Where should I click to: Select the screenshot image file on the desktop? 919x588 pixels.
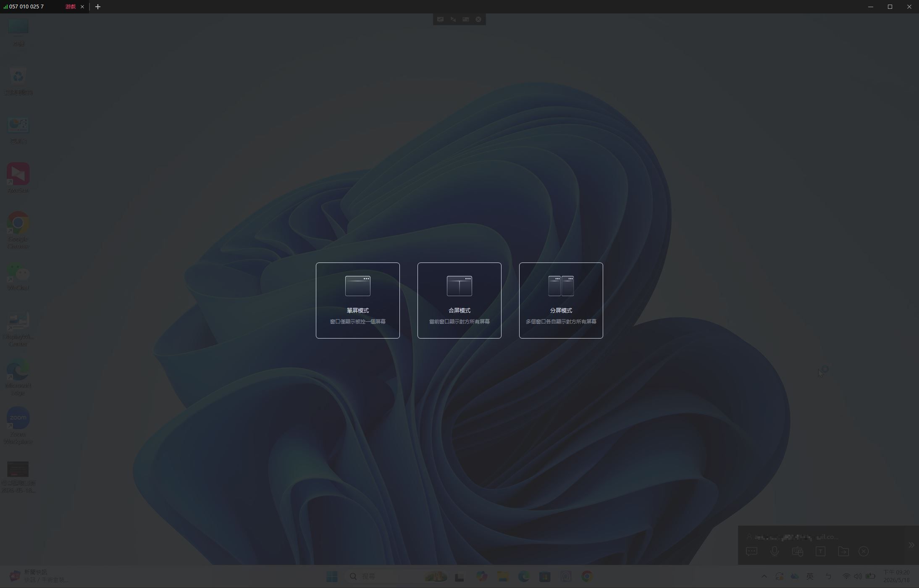click(18, 477)
